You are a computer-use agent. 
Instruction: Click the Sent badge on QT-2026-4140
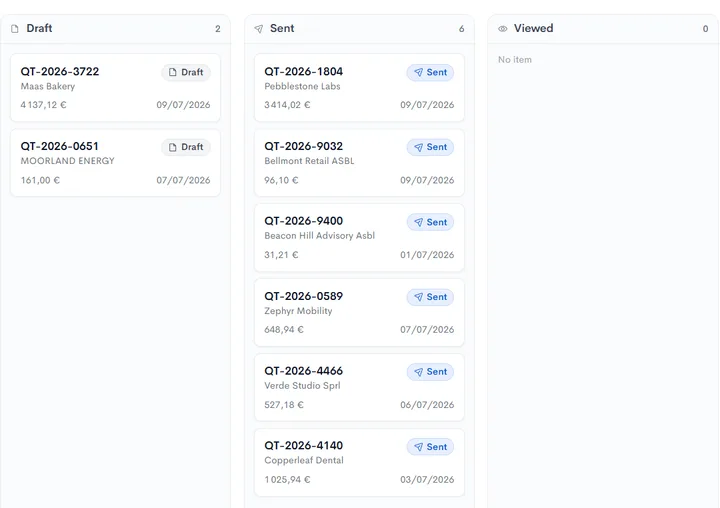click(430, 447)
